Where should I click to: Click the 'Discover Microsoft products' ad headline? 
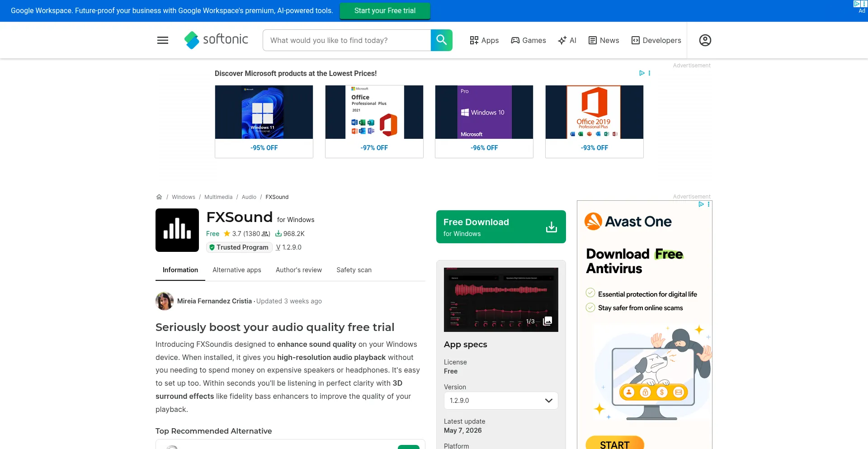(296, 73)
